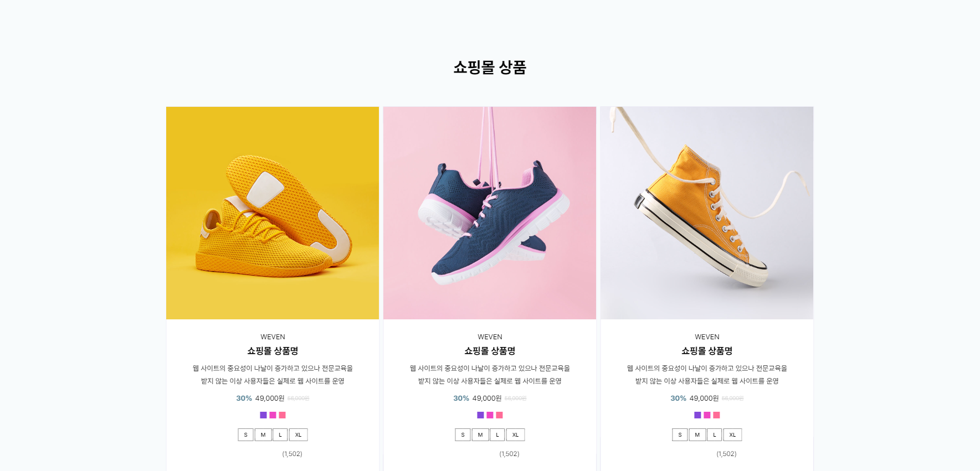Screen dimensions: 980x471
Task: Click WEVEN brand label on orange high-top card
Action: (707, 337)
